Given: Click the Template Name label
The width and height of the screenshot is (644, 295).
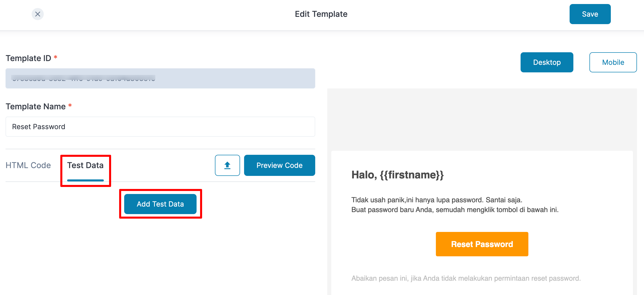Looking at the screenshot, I should pos(36,107).
